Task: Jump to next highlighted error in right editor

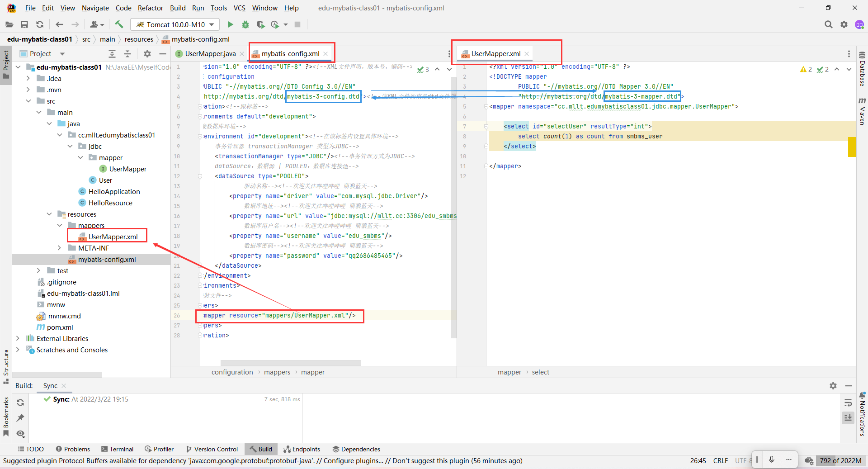Action: 849,69
